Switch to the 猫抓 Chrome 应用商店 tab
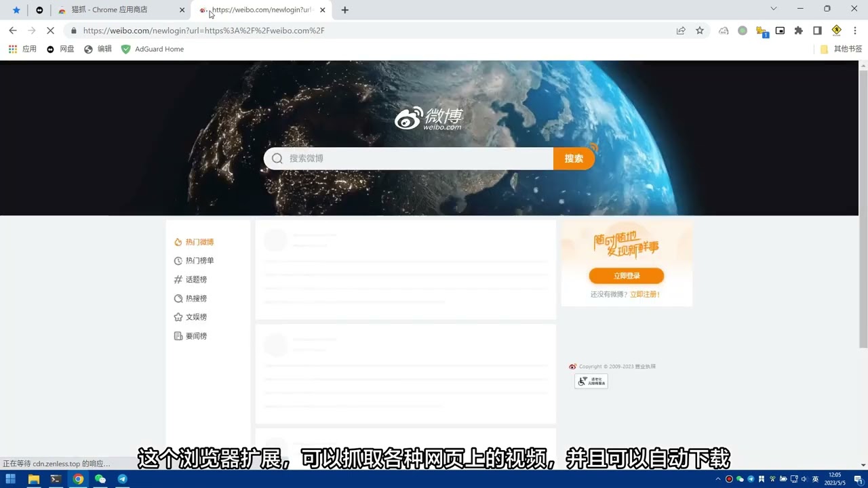 pyautogui.click(x=121, y=10)
